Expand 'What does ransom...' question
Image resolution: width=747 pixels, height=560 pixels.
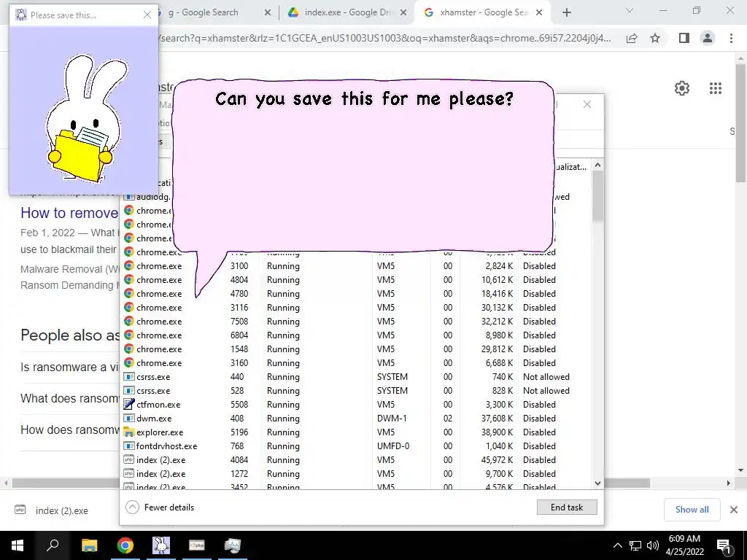[x=69, y=398]
